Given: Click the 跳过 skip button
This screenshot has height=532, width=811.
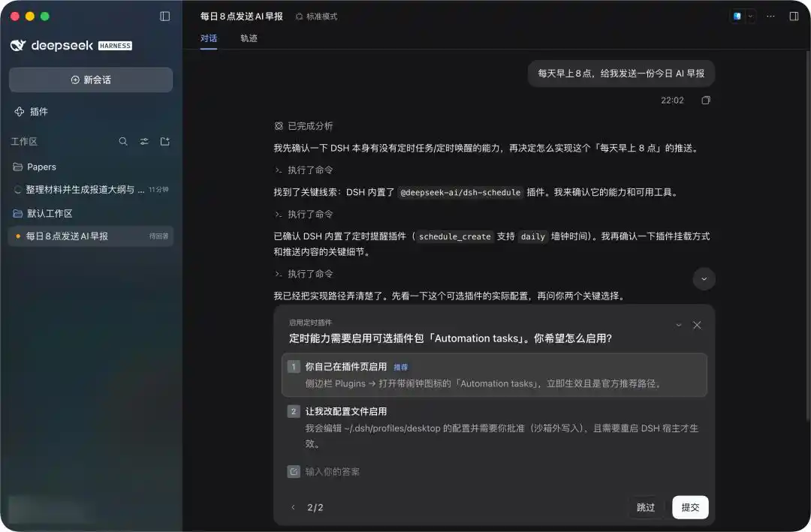Looking at the screenshot, I should 646,507.
